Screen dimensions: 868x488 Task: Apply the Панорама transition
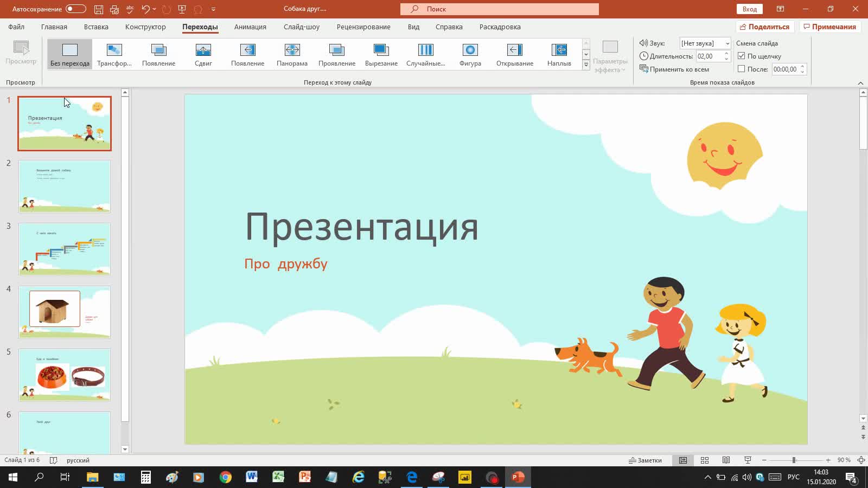(x=292, y=54)
